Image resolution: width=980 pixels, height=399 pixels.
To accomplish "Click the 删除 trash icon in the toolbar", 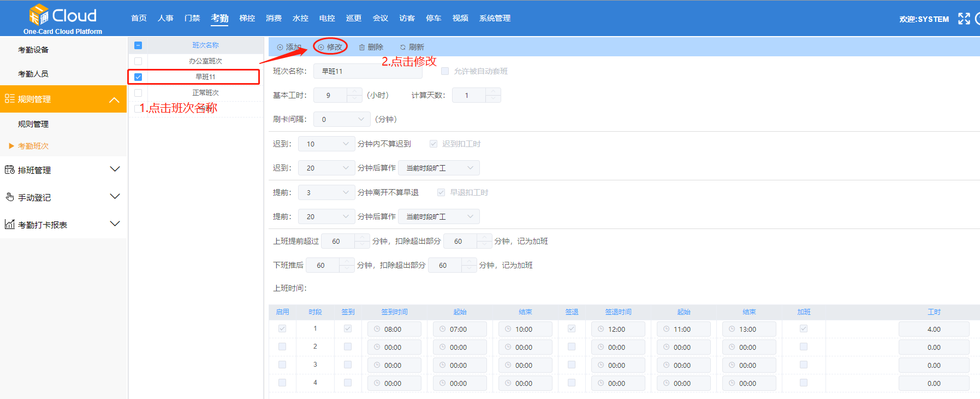I will click(362, 48).
